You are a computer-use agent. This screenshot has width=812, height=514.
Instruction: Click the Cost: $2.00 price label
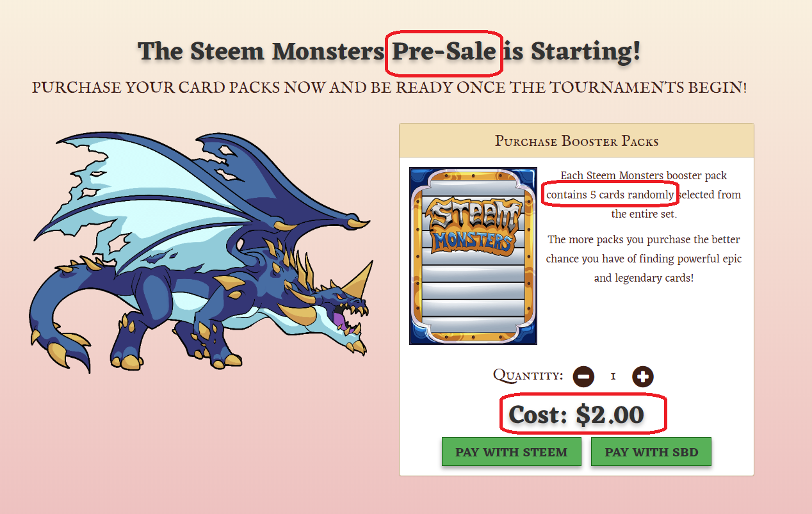(576, 415)
